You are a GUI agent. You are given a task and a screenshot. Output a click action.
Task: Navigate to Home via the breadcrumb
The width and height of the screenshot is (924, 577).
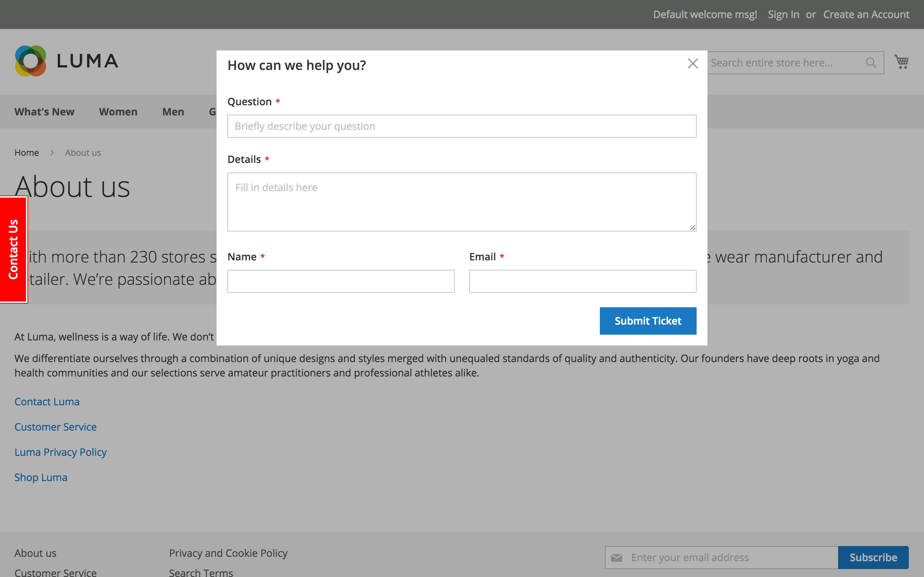coord(26,152)
